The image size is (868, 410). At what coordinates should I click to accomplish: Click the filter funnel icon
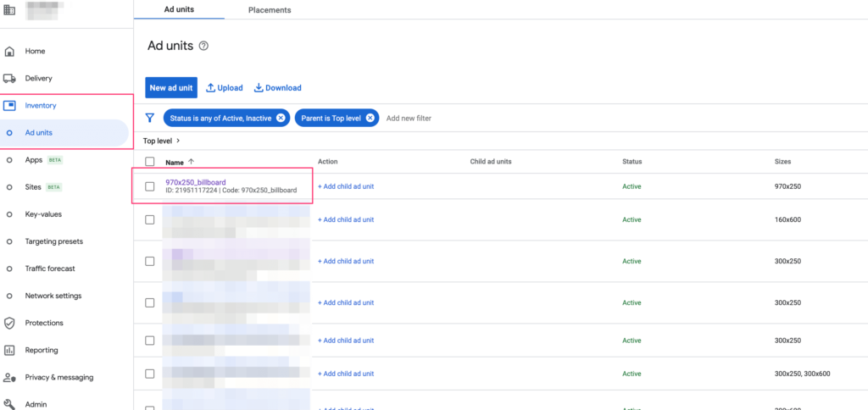point(149,118)
